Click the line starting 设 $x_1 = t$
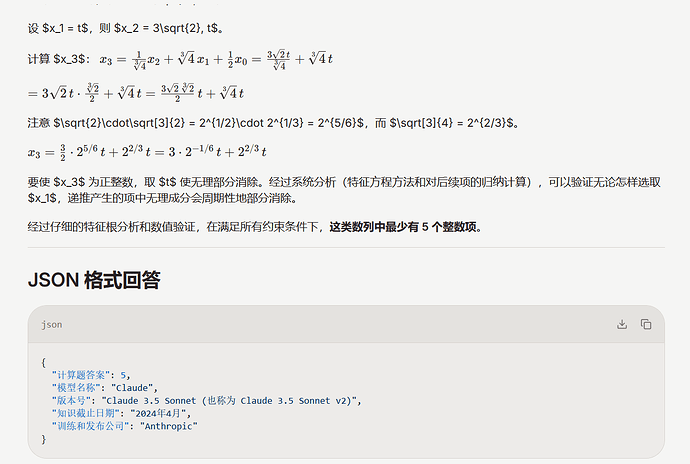 126,28
